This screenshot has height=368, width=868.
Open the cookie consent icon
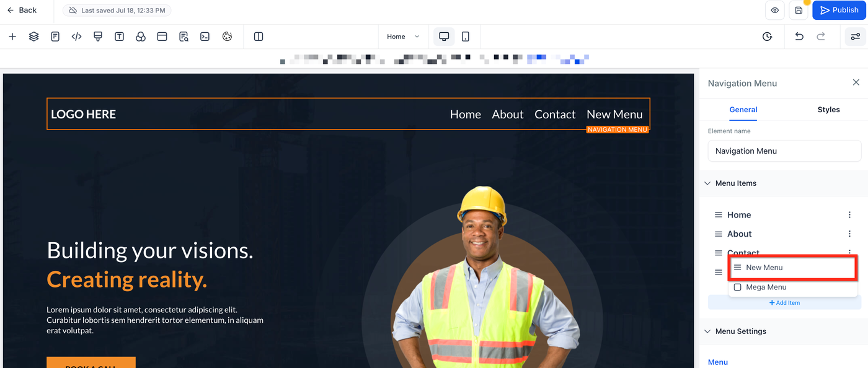click(227, 37)
